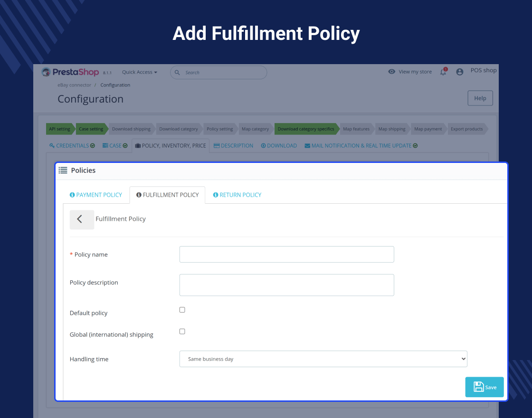This screenshot has width=532, height=418.
Task: Click the PrestaShop logo
Action: (x=70, y=72)
